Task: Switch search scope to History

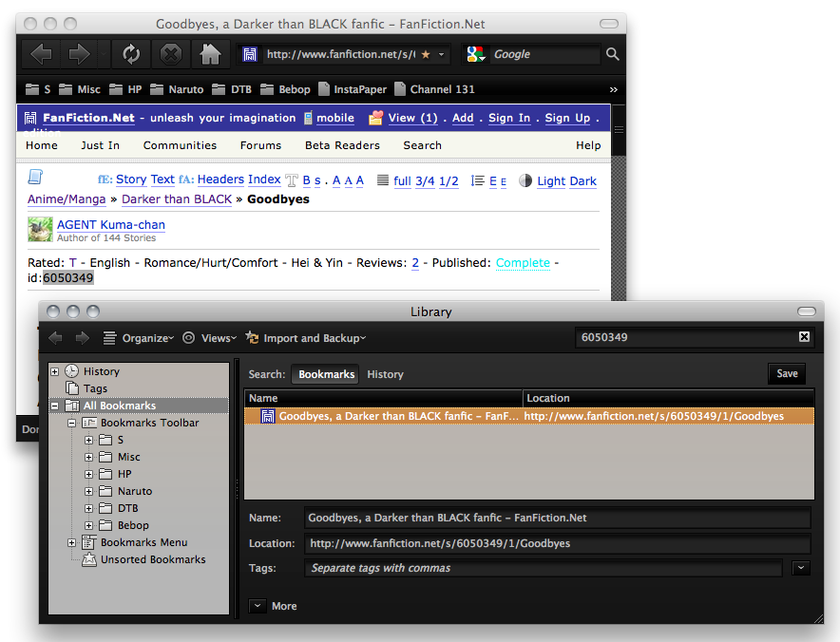Action: pos(385,374)
